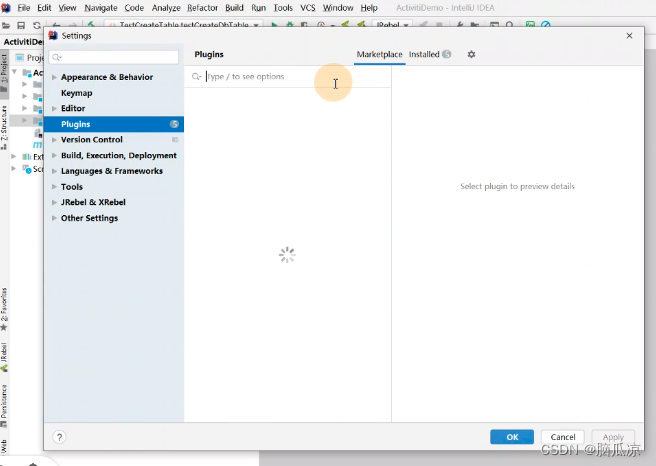Click the Cancel button
656x466 pixels.
pyautogui.click(x=563, y=437)
